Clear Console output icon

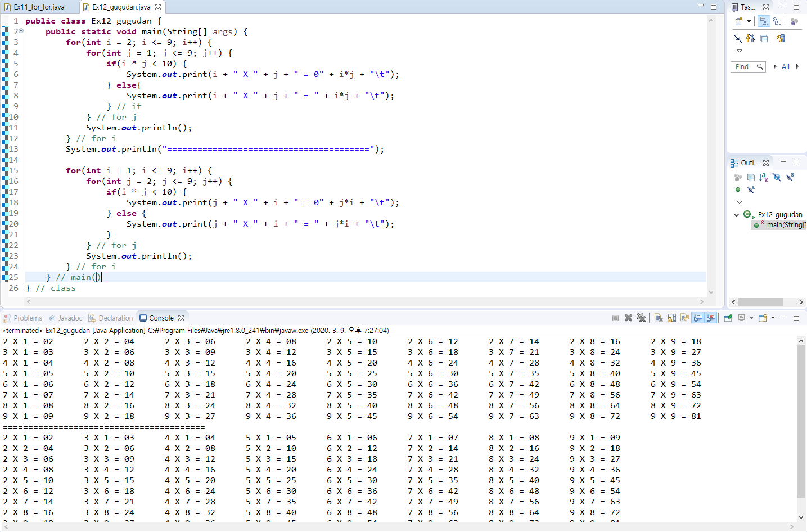659,318
